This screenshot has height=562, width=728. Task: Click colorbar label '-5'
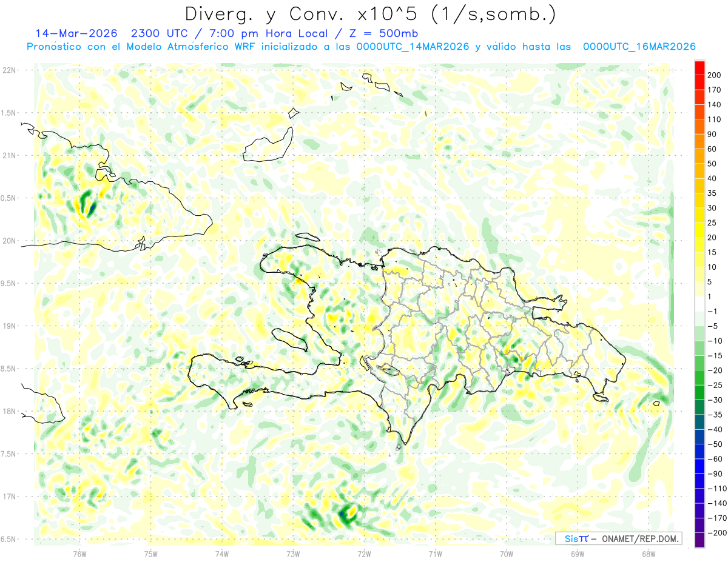pos(712,326)
